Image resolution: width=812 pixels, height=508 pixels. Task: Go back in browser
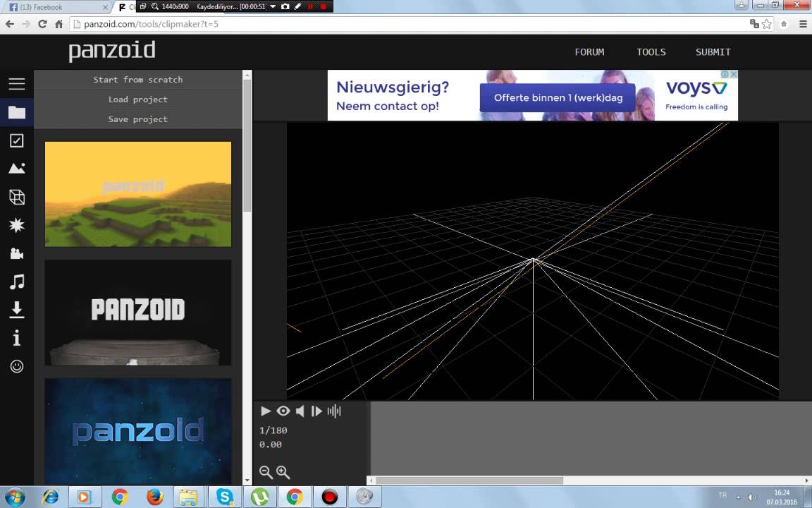click(10, 24)
